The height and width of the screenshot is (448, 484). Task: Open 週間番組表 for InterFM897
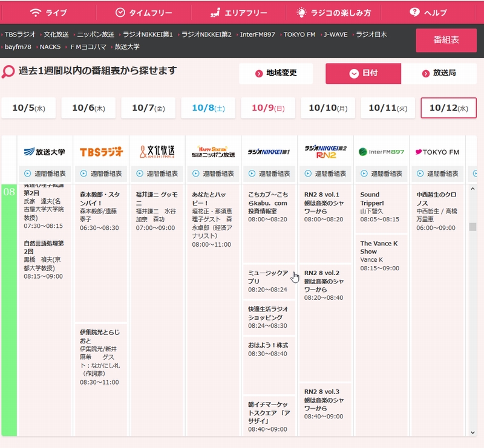[x=382, y=174]
